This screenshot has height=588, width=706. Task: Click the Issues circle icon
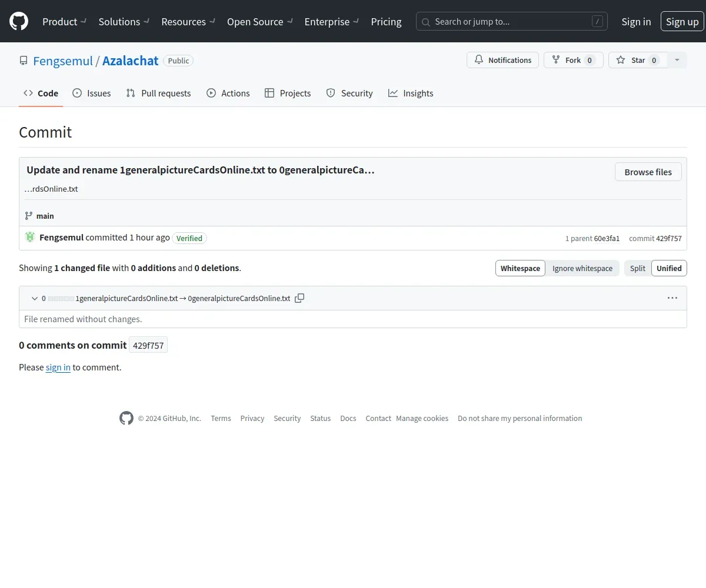(x=77, y=93)
